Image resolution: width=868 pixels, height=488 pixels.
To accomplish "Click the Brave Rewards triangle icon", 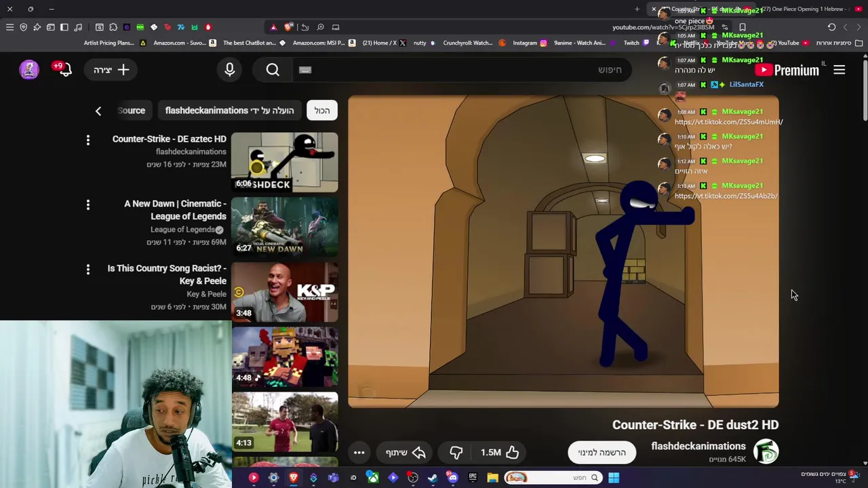I will (x=273, y=27).
